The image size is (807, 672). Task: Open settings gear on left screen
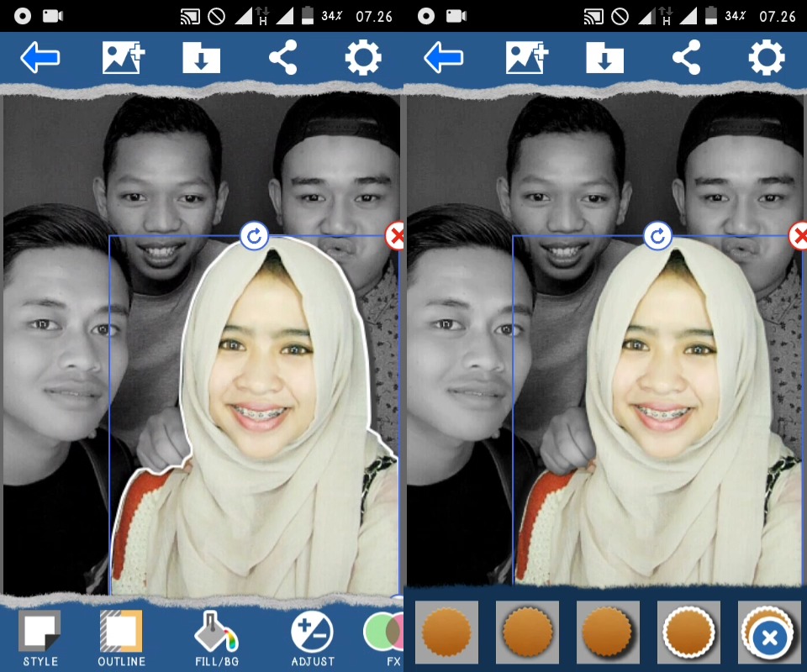click(363, 57)
